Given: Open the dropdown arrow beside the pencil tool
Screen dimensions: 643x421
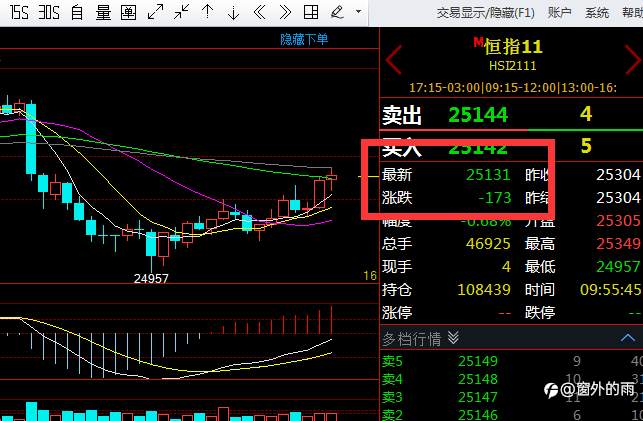Looking at the screenshot, I should point(359,12).
